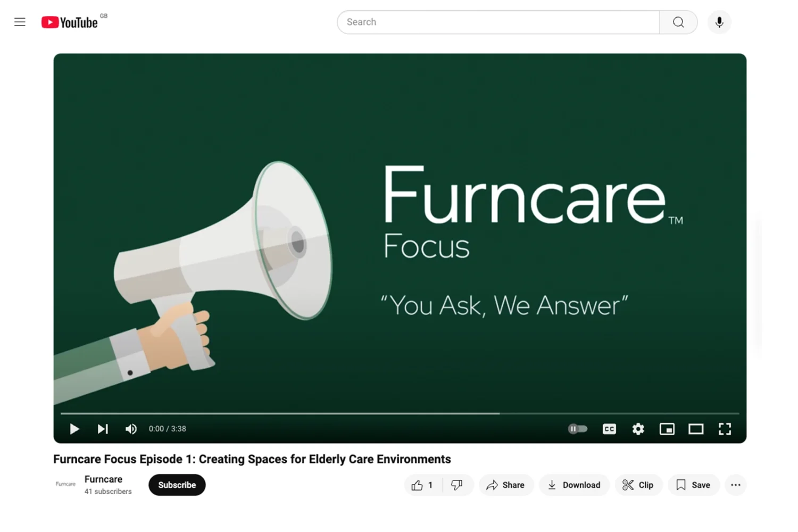Start voice search with microphone icon
798x532 pixels.
pos(719,22)
